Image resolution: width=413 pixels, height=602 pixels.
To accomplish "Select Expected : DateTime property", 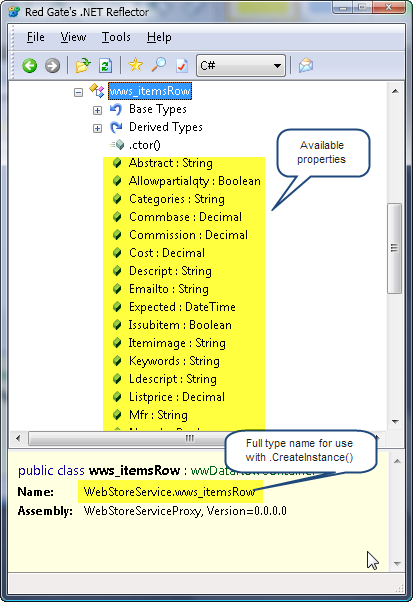I will [182, 307].
